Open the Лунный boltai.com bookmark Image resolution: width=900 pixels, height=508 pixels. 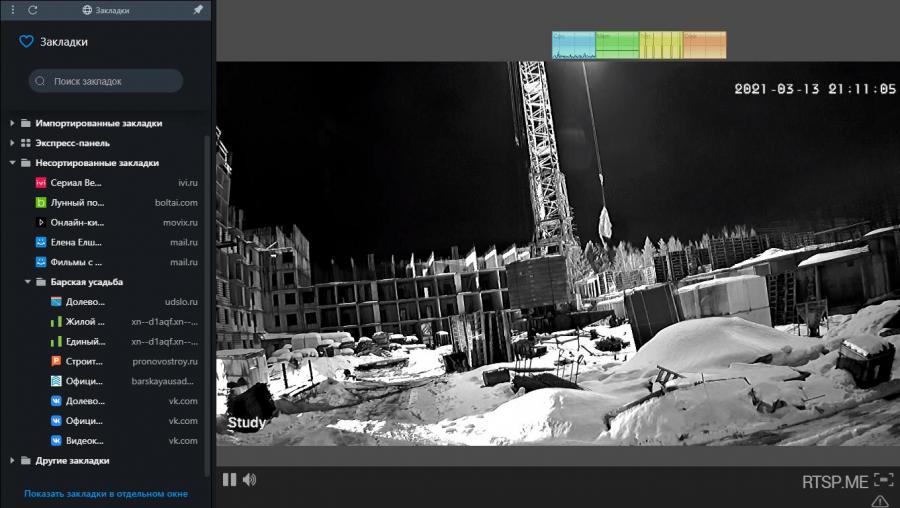click(x=76, y=203)
